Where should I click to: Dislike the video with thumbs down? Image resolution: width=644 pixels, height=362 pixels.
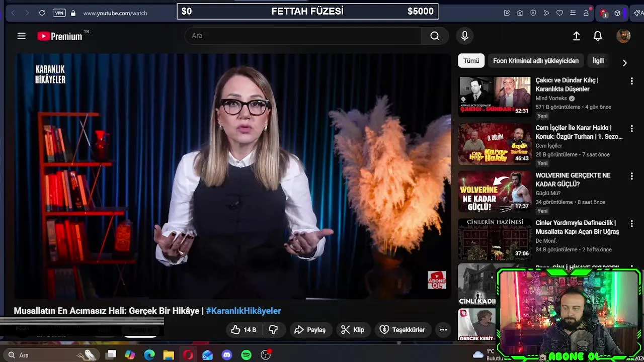(x=273, y=330)
